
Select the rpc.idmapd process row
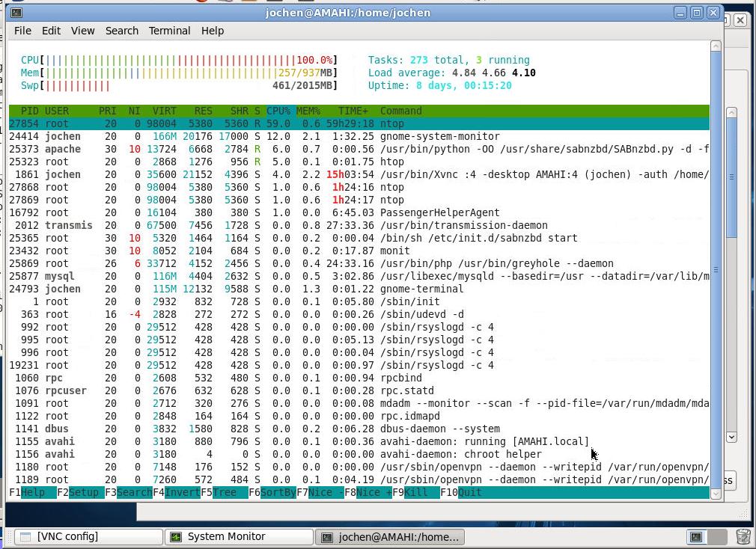coord(359,416)
